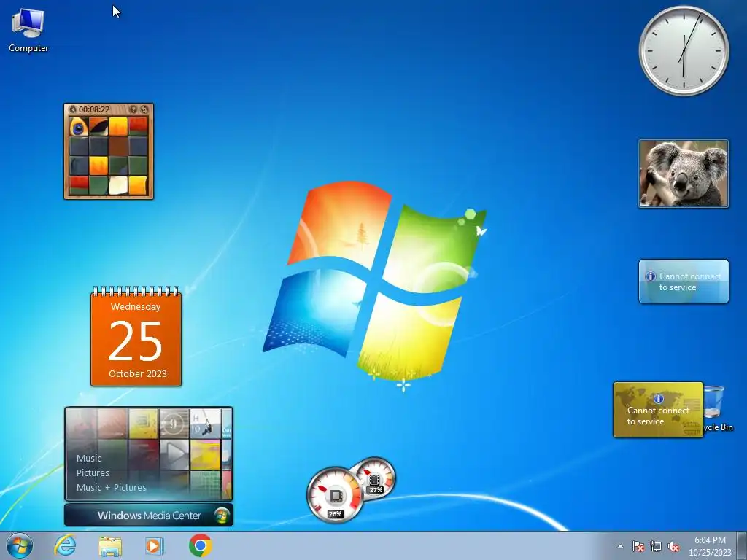Open the taskbar clock showing 6:04 PM
The image size is (747, 560).
pyautogui.click(x=710, y=546)
